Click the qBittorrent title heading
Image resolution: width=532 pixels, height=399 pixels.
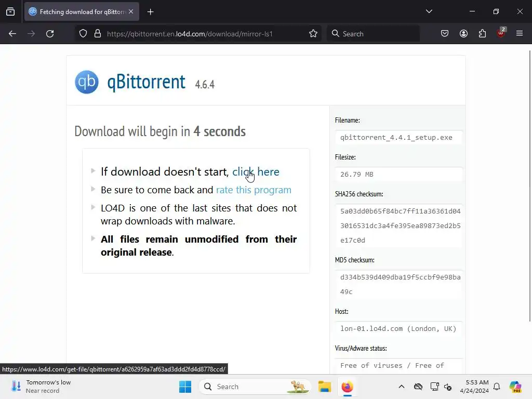coord(146,82)
